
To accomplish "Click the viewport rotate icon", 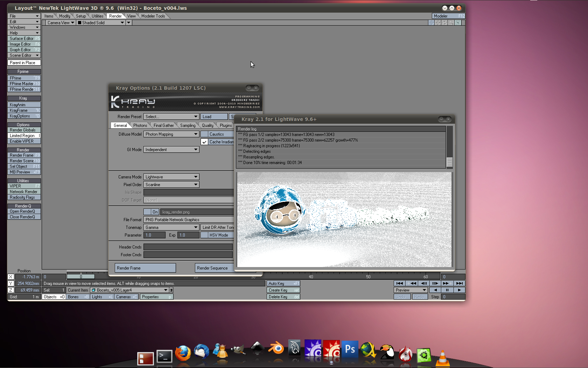I will coord(445,23).
